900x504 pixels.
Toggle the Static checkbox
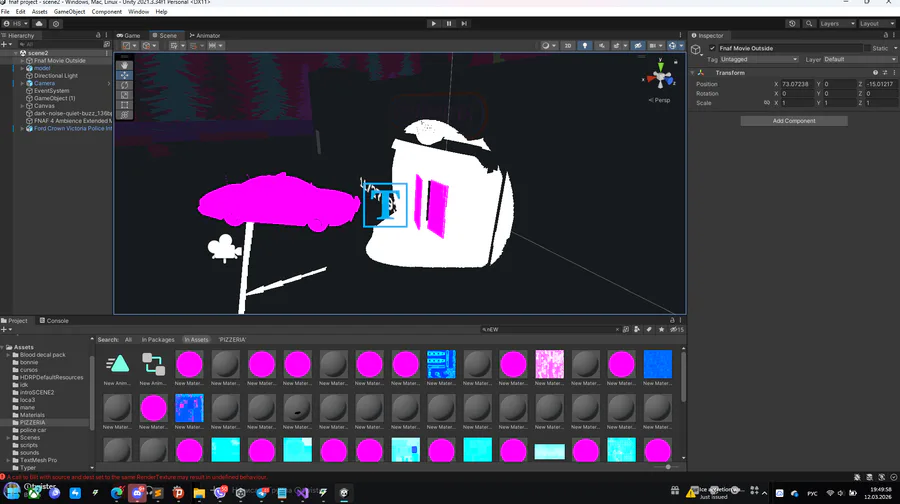point(867,49)
